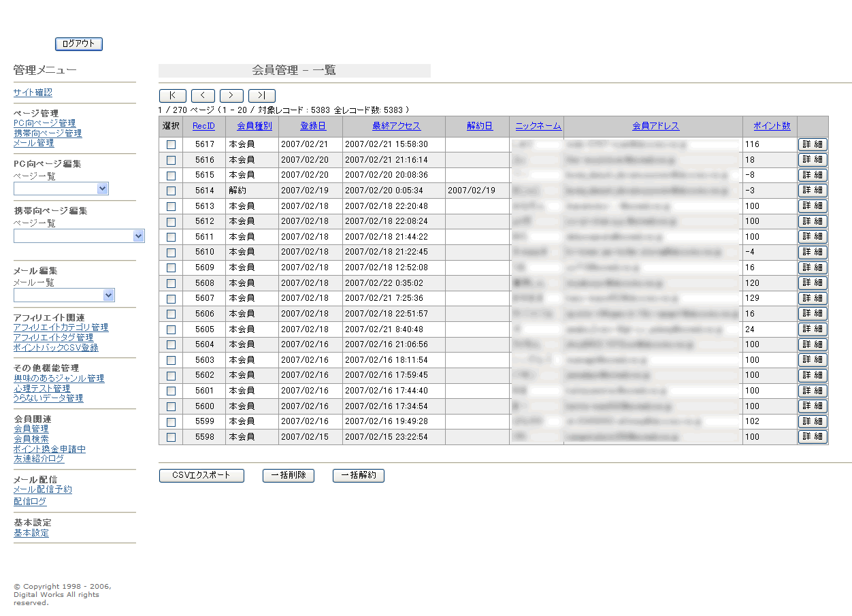852x616 pixels.
Task: Open 基本設定 link
Action: (31, 533)
